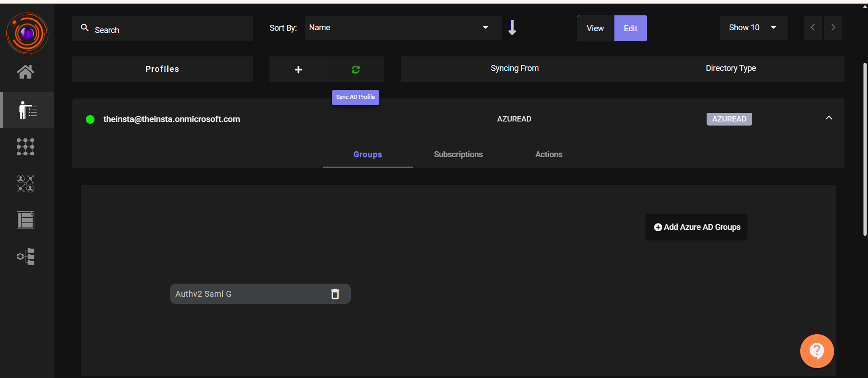The width and height of the screenshot is (868, 378).
Task: Click the green Sync AD Profile icon
Action: 356,70
